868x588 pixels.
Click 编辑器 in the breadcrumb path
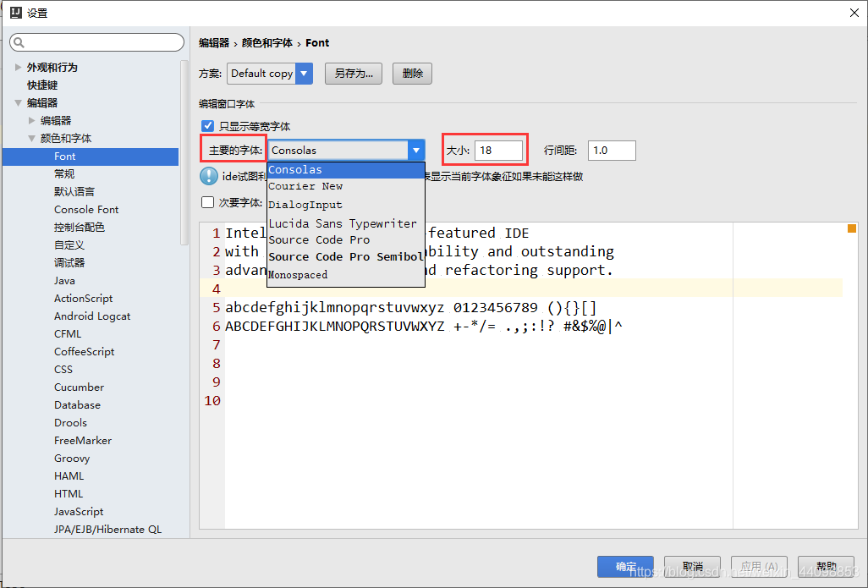pyautogui.click(x=214, y=42)
